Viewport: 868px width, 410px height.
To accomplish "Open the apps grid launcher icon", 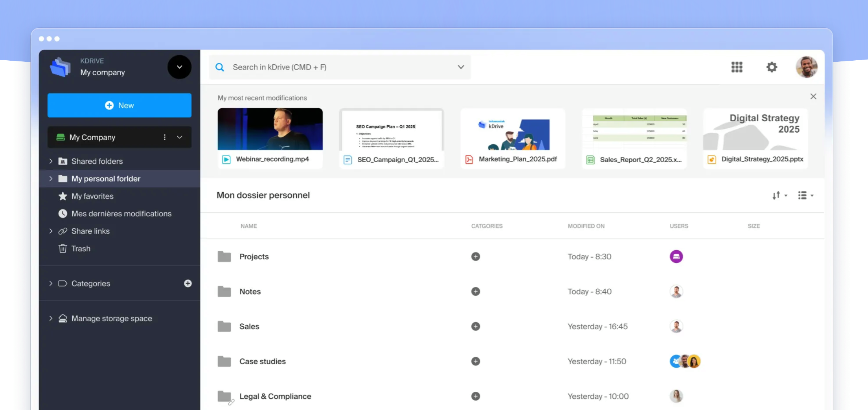I will coord(737,67).
